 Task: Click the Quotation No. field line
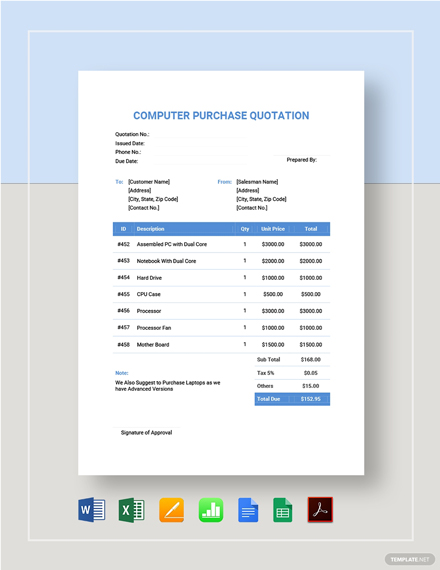pyautogui.click(x=201, y=137)
